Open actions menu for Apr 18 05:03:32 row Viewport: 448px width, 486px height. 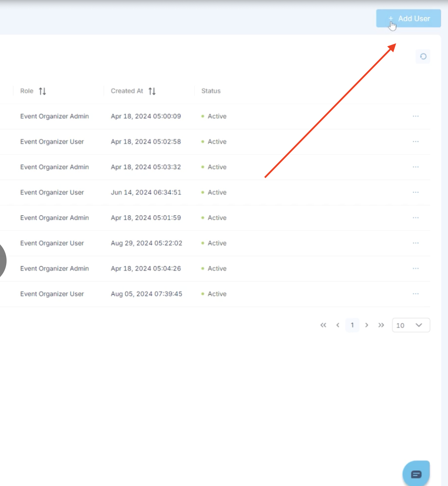(415, 167)
